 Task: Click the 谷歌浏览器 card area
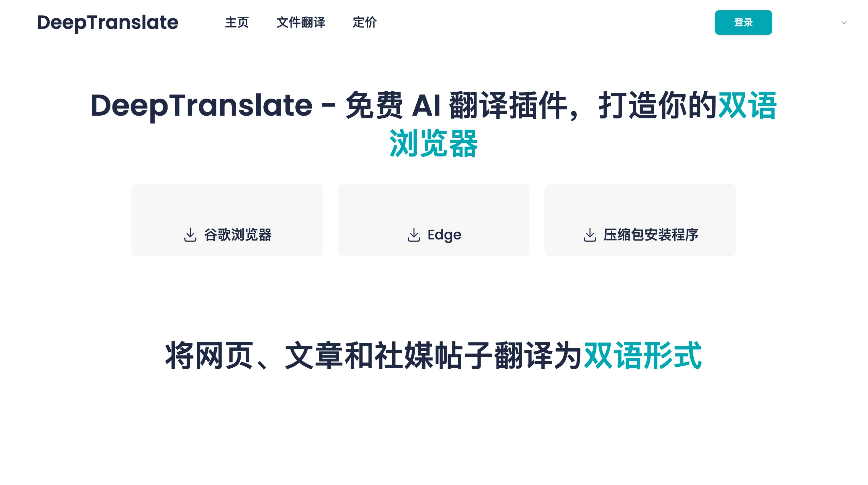point(227,220)
